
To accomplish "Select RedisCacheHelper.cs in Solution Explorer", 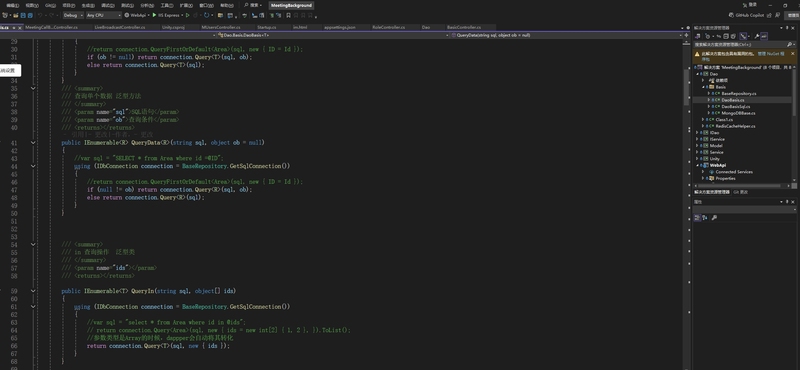I will pyautogui.click(x=735, y=126).
